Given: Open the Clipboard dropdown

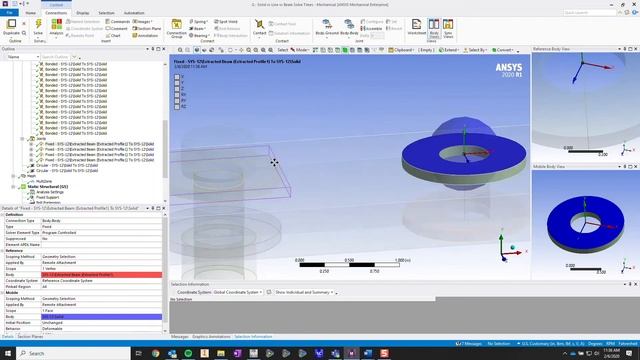Looking at the screenshot, I should (401, 50).
